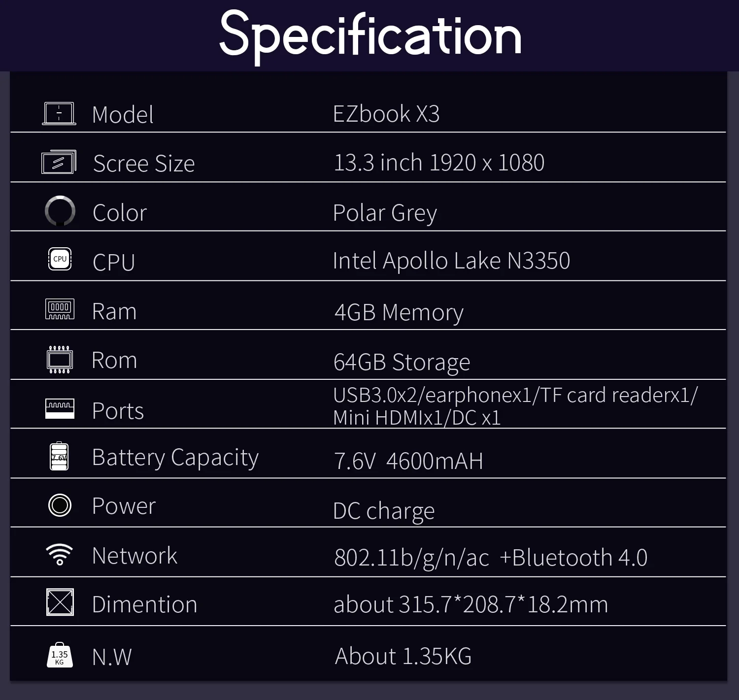This screenshot has height=700, width=739.
Task: Select the EZbook X3 model text
Action: pos(386,114)
